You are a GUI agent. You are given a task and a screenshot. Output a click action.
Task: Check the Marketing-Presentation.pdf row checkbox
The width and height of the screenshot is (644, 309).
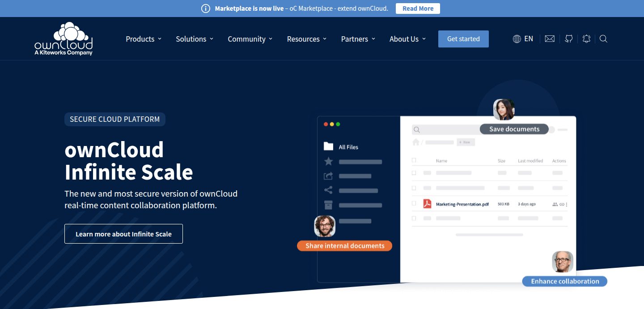[414, 203]
